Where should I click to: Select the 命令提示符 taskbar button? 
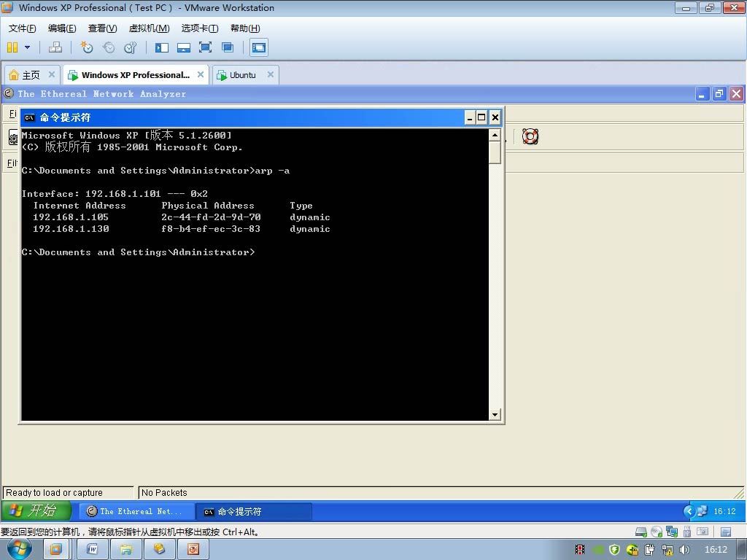tap(254, 511)
